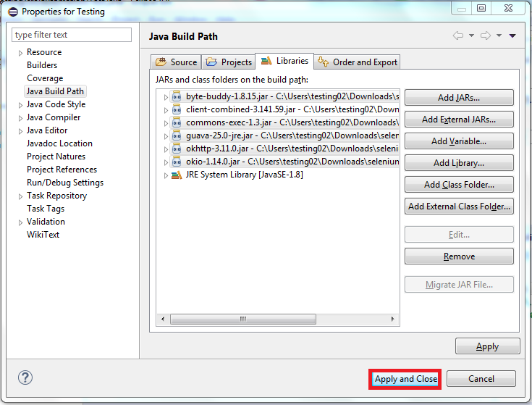
Task: Open the Order and Export tab
Action: (358, 62)
